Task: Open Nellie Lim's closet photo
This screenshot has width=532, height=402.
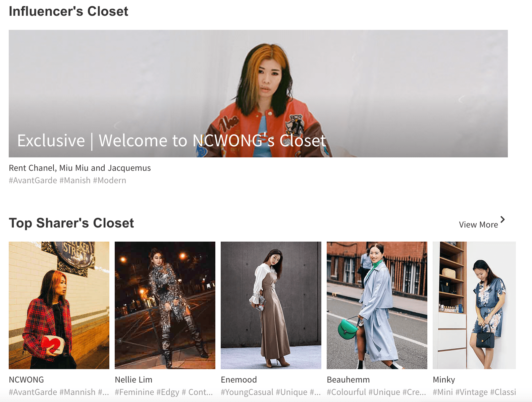Action: 165,305
